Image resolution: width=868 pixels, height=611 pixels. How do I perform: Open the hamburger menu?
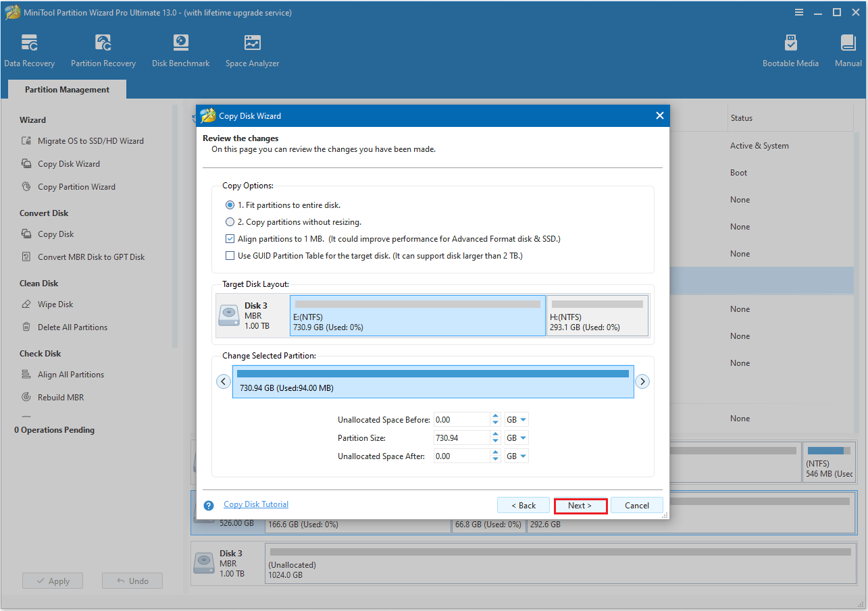799,11
